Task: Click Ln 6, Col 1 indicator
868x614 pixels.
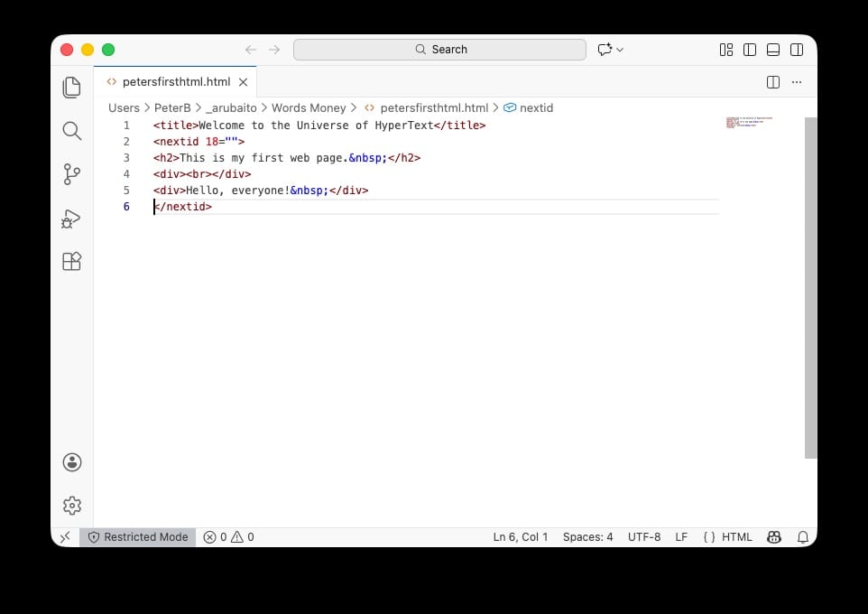Action: pyautogui.click(x=521, y=537)
